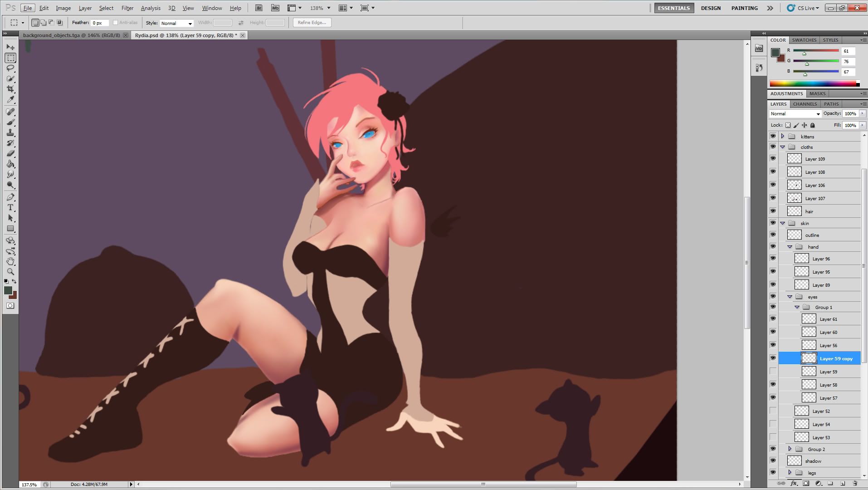Image resolution: width=868 pixels, height=490 pixels.
Task: Select the Move tool
Action: (10, 47)
